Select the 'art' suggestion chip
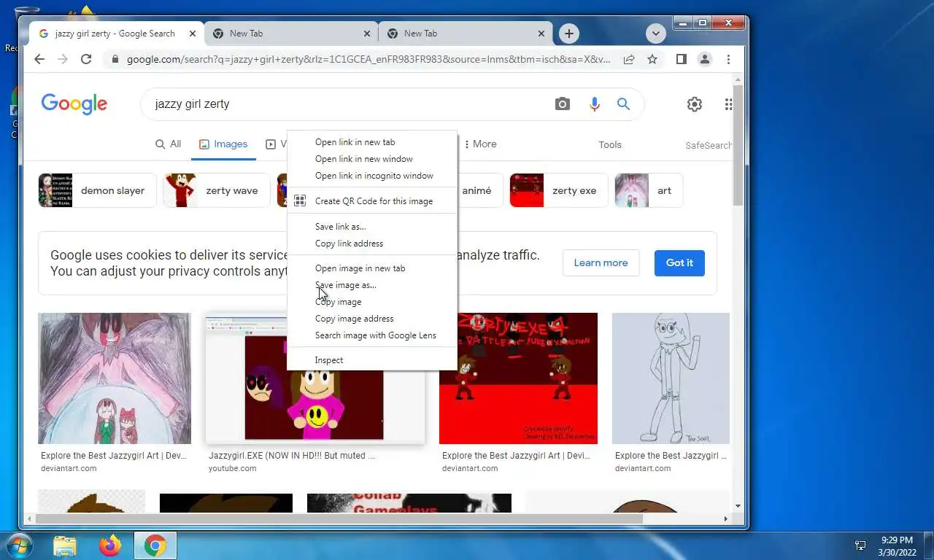Image resolution: width=934 pixels, height=560 pixels. click(x=649, y=190)
